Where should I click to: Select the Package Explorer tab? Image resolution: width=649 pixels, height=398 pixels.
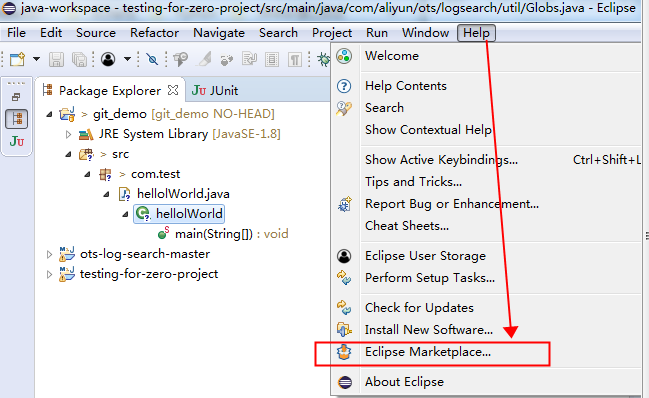110,91
